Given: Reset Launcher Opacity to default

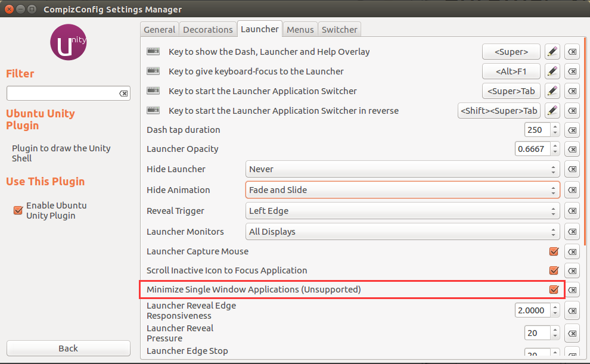Looking at the screenshot, I should tap(572, 149).
